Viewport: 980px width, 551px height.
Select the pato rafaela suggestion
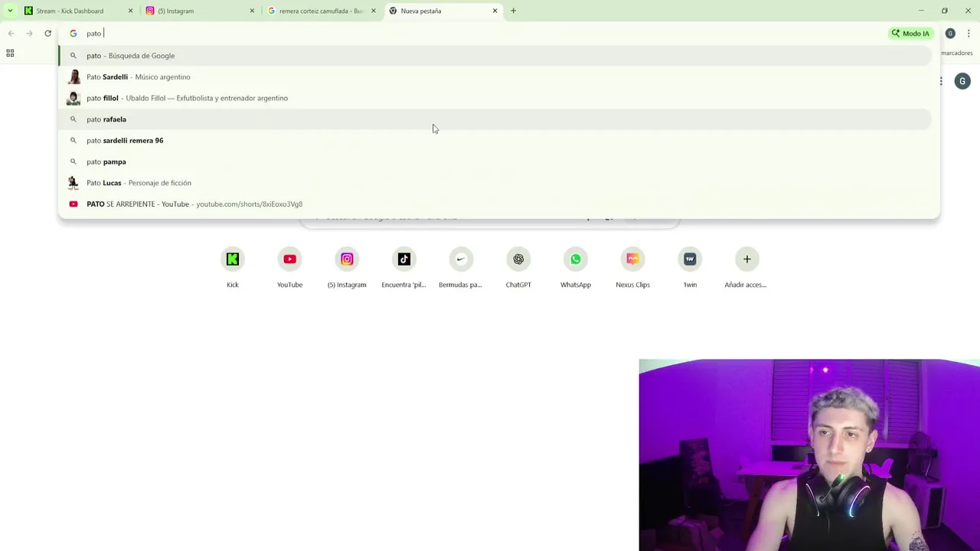click(x=495, y=119)
